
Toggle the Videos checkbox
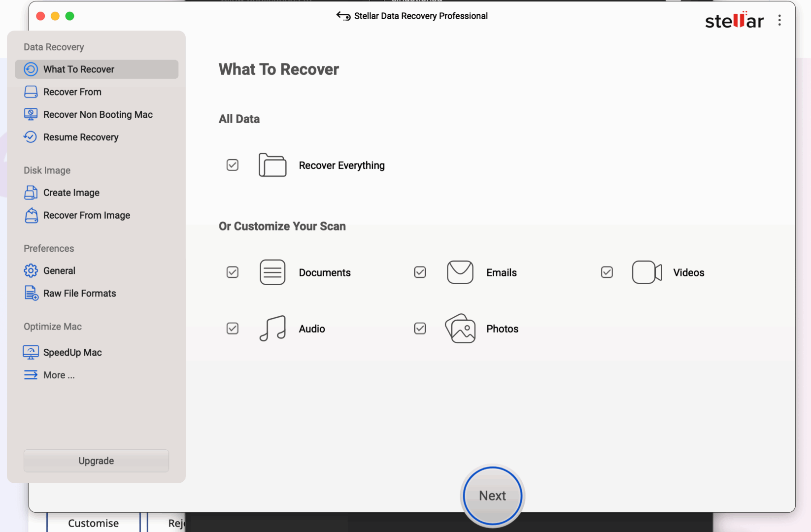click(607, 272)
